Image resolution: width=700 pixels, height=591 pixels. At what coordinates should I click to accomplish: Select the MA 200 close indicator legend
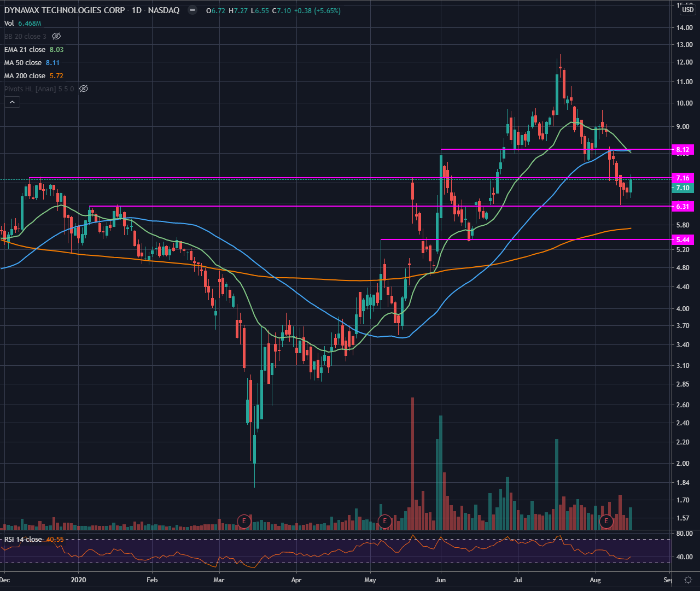coord(25,76)
